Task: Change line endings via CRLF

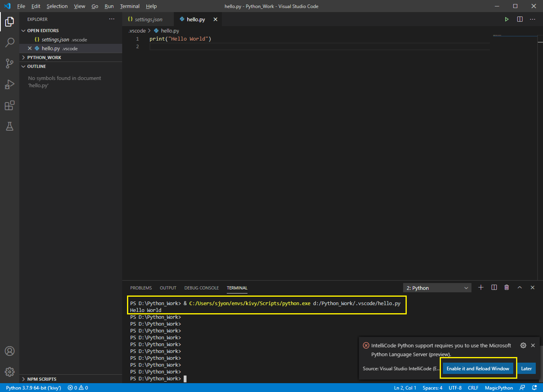Action: 473,388
